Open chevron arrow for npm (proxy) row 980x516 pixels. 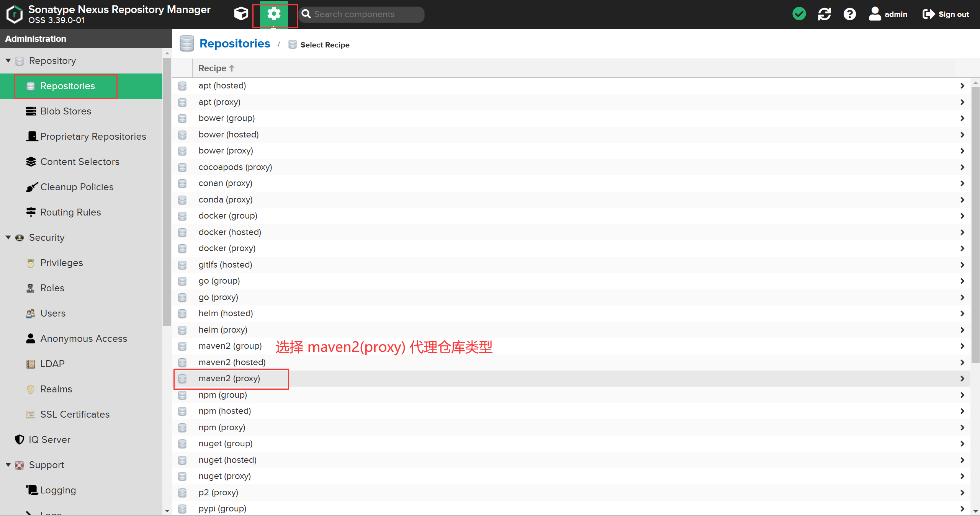pos(962,427)
